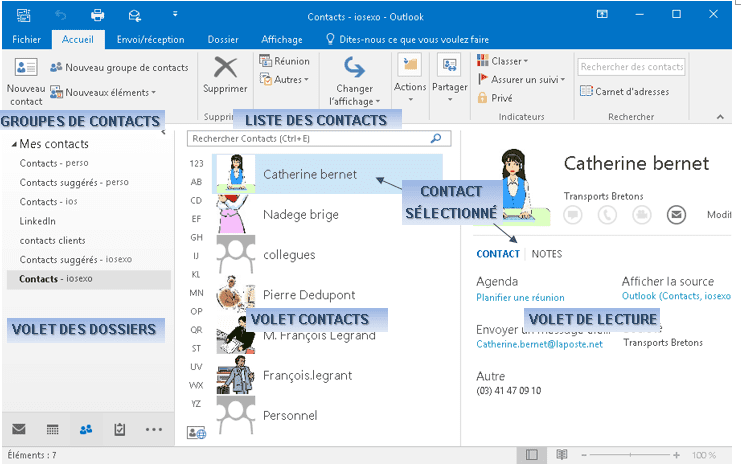The width and height of the screenshot is (741, 467).
Task: Select the Catherine bernet contact
Action: tap(327, 174)
